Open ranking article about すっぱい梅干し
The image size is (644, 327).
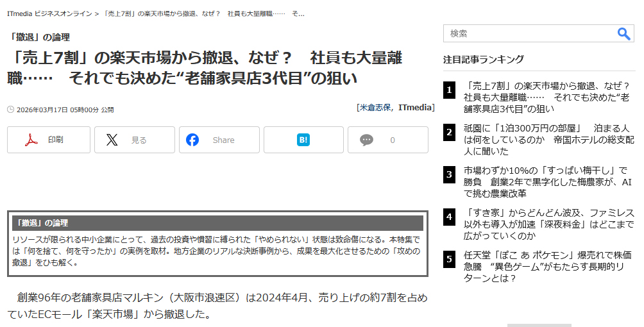[x=548, y=181]
